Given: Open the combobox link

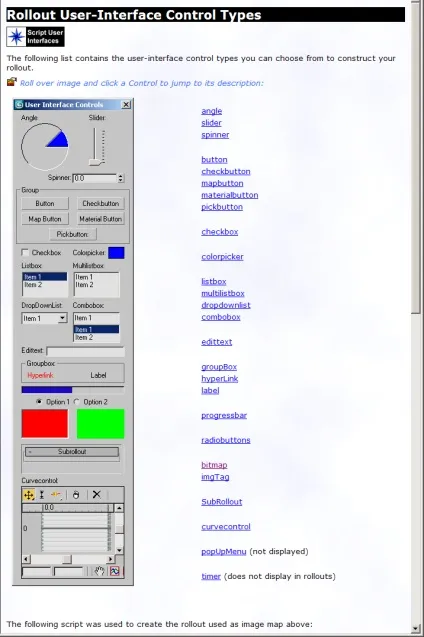Looking at the screenshot, I should click(x=221, y=316).
